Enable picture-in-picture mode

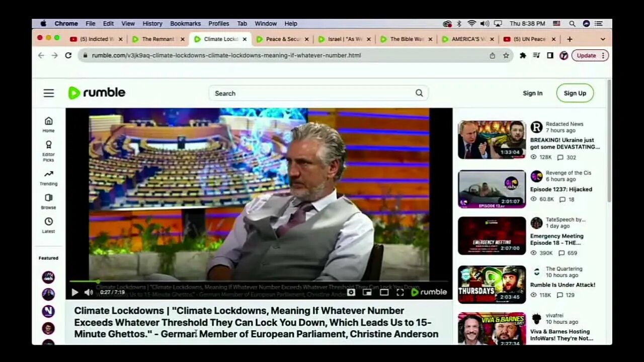click(x=367, y=292)
